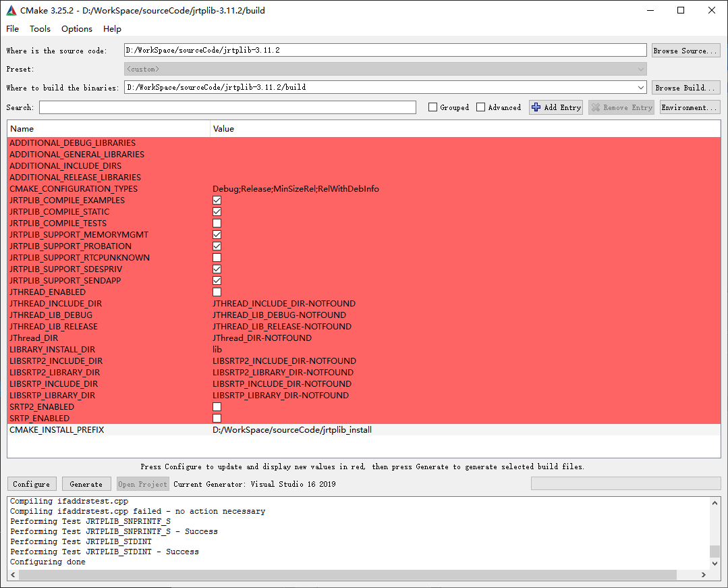Toggle JRTPLIB_SUPPORT_MEMORYMGMT checkbox

217,234
